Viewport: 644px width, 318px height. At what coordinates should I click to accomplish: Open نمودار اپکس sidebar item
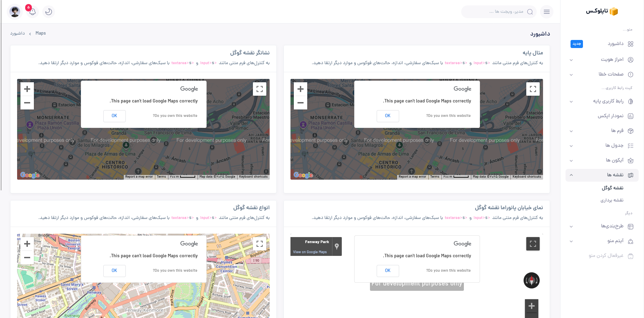pos(602,116)
